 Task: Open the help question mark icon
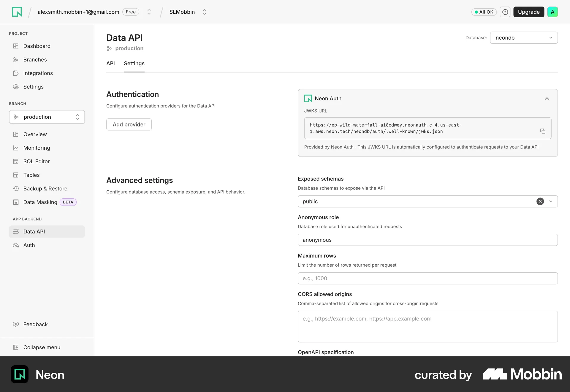point(505,12)
